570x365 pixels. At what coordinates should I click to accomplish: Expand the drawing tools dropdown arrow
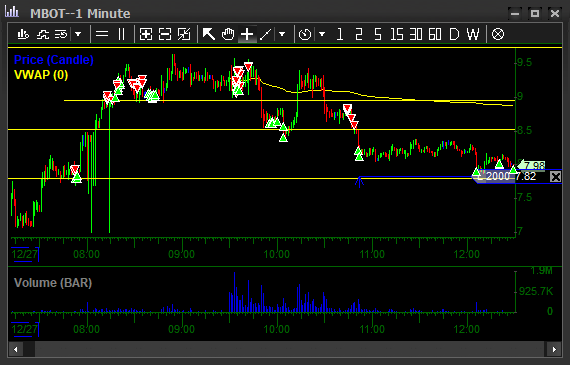[282, 35]
